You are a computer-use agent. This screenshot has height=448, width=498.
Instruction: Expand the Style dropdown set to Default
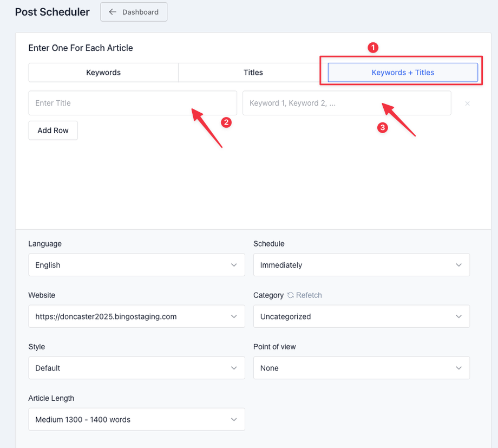tap(136, 368)
